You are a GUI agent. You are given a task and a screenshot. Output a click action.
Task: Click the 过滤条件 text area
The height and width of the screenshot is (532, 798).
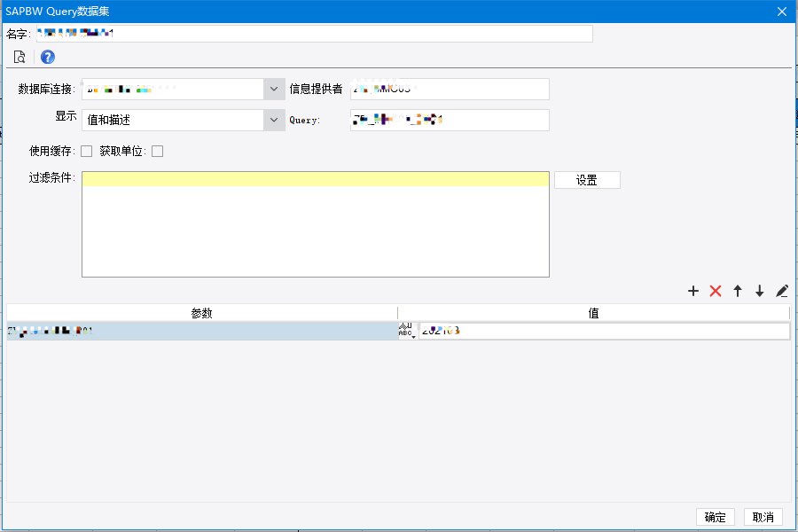point(316,224)
